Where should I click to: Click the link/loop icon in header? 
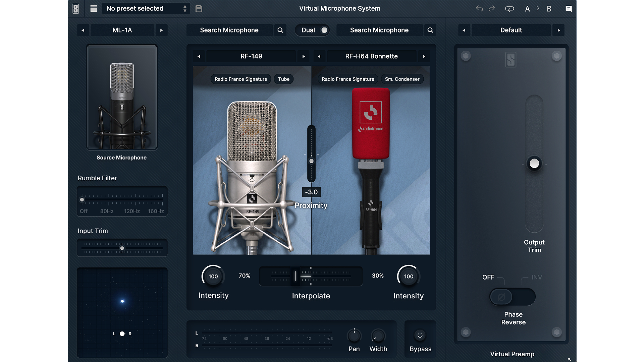[509, 9]
